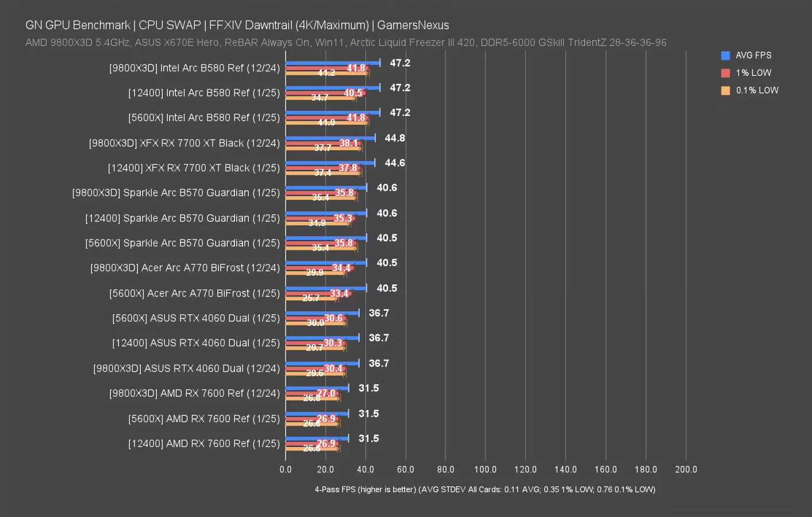
Task: Click the 44.6 average FPS value
Action: (x=395, y=163)
